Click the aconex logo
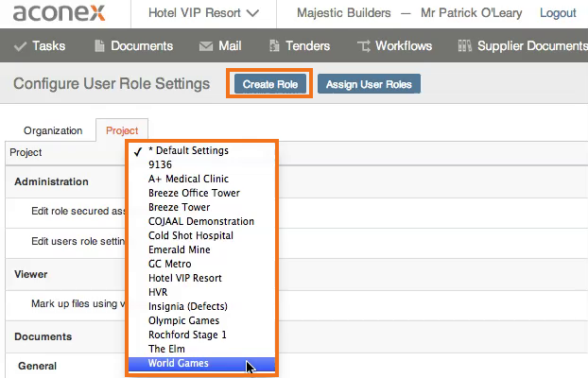Viewport: 588px width, 378px height. pyautogui.click(x=59, y=13)
